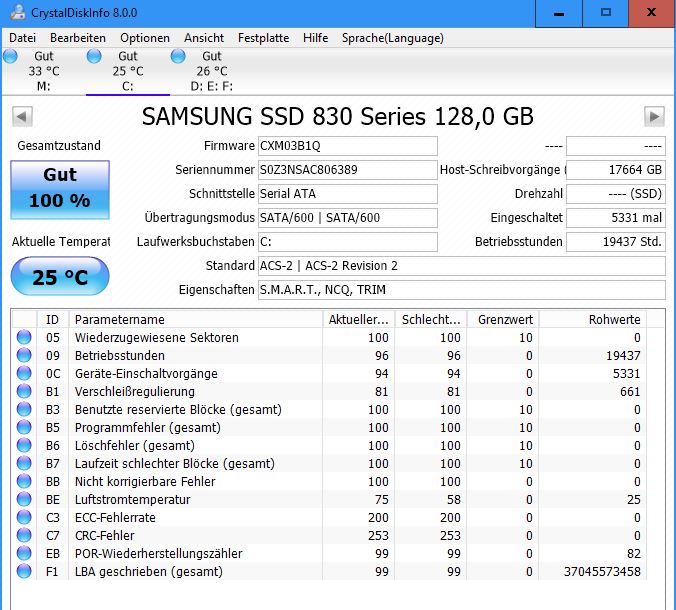The width and height of the screenshot is (676, 610).
Task: Click status orb for Wiederzugewiesene Sektoren row
Action: pos(24,337)
